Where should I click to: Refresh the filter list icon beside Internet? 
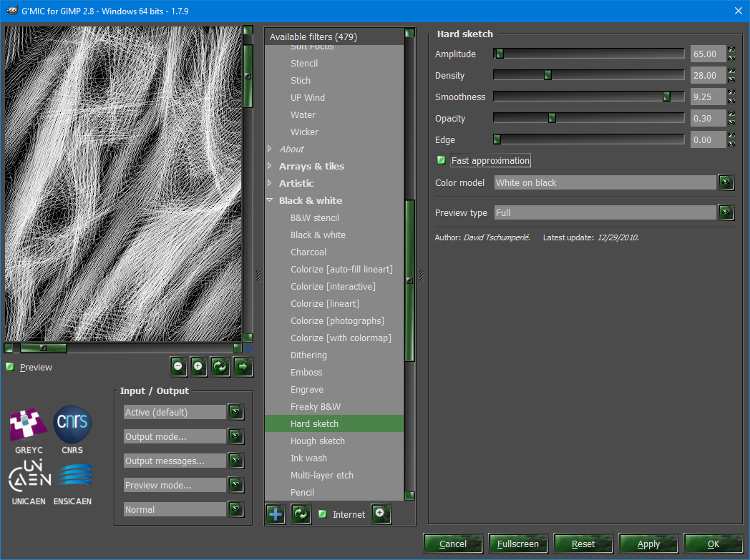pos(301,514)
